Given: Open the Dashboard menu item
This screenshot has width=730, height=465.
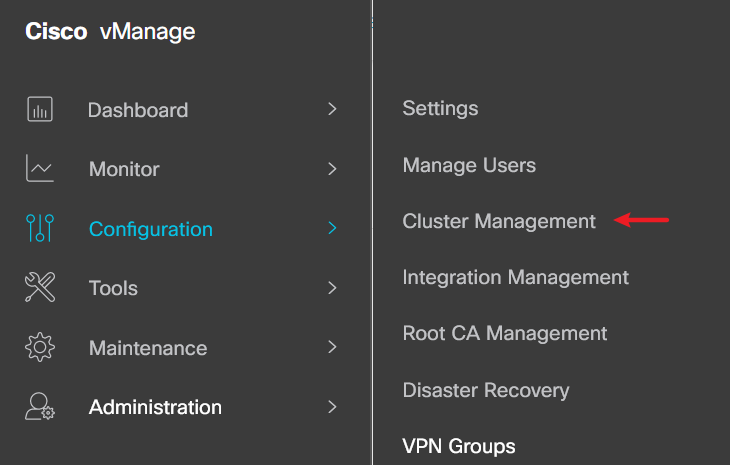Looking at the screenshot, I should (138, 110).
